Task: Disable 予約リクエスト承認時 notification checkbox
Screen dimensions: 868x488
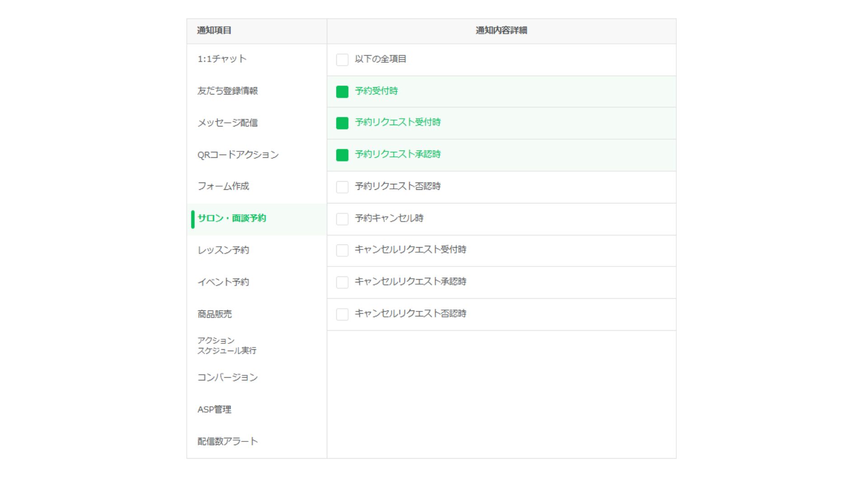Action: (342, 155)
